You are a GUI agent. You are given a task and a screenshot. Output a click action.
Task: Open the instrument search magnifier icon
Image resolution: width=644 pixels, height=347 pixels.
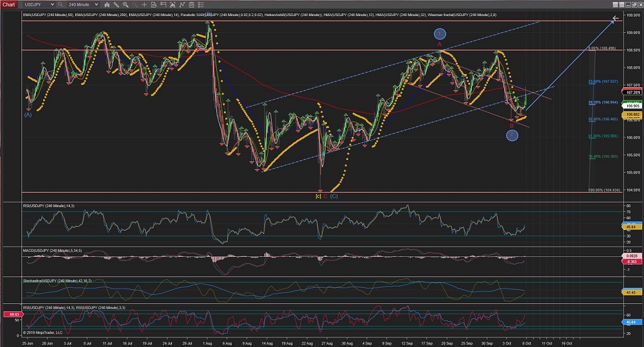[60, 4]
